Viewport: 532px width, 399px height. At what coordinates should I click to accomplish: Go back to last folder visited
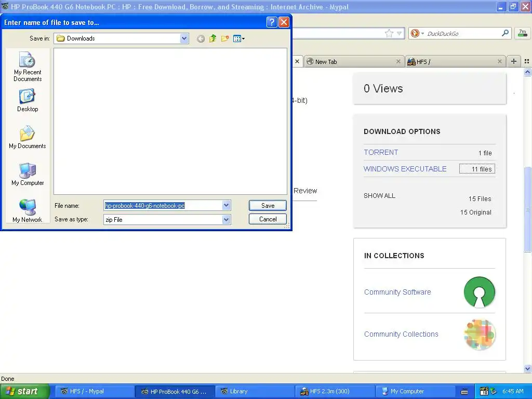[201, 38]
